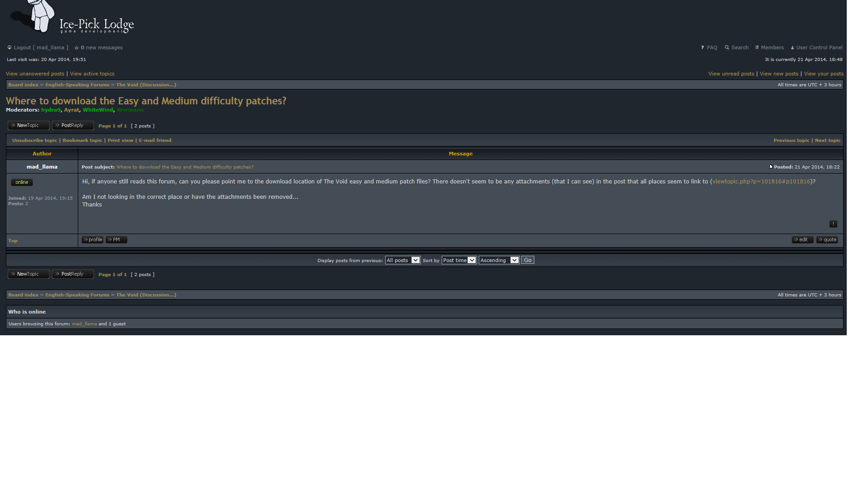This screenshot has height=488, width=868.
Task: Open the Board index breadcrumb at top
Action: [23, 85]
